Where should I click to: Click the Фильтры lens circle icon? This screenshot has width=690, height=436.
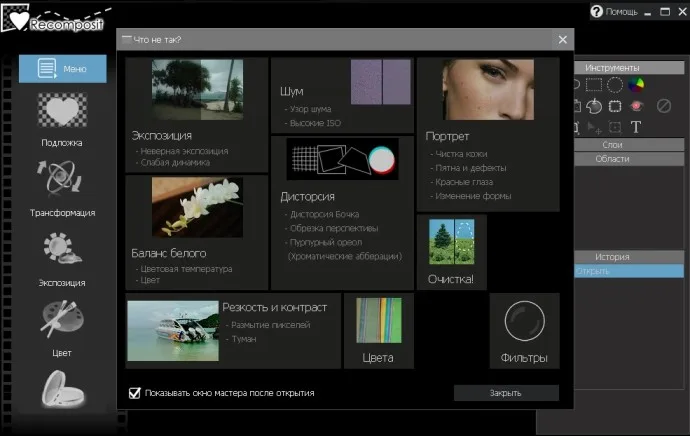point(525,321)
